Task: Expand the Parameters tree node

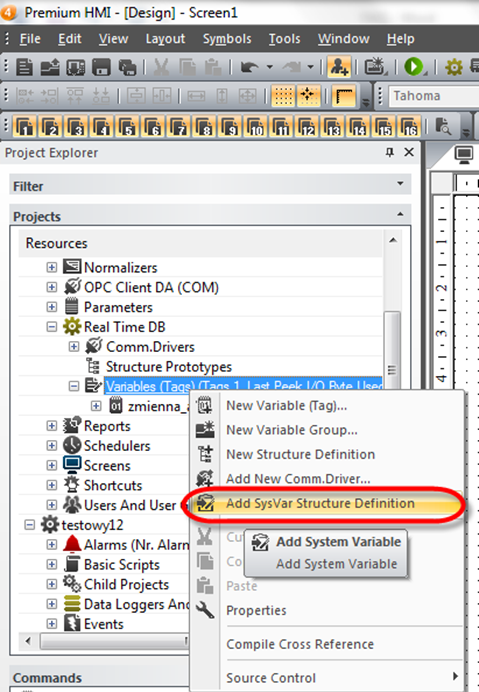Action: pos(52,307)
